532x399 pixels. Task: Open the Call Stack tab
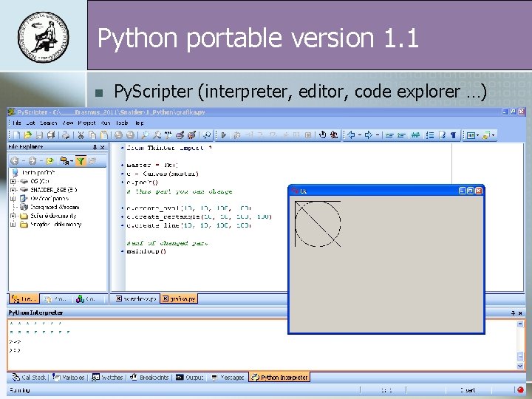(x=29, y=378)
